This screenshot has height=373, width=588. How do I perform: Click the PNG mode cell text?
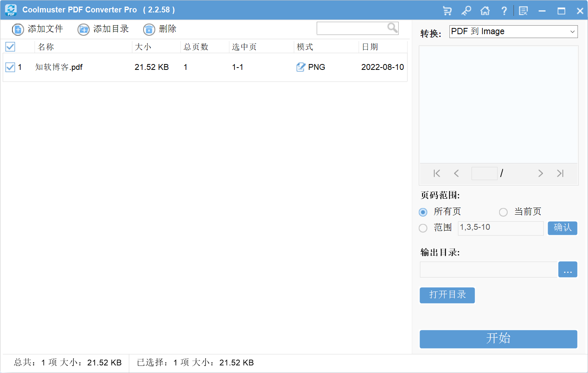317,67
